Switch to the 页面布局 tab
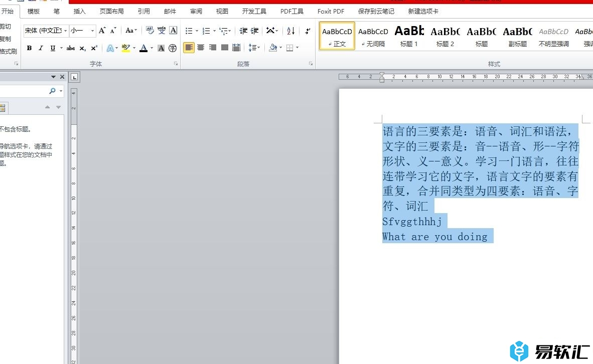Image resolution: width=593 pixels, height=364 pixels. tap(111, 11)
